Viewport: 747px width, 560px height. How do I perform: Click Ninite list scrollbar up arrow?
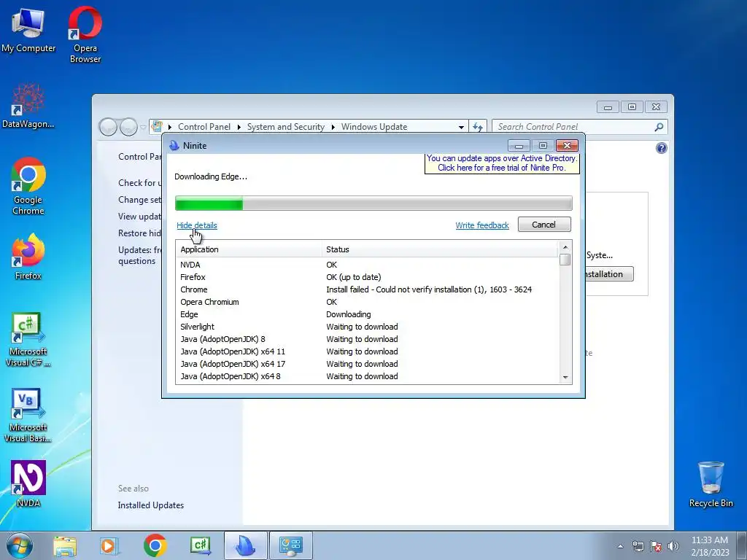565,247
